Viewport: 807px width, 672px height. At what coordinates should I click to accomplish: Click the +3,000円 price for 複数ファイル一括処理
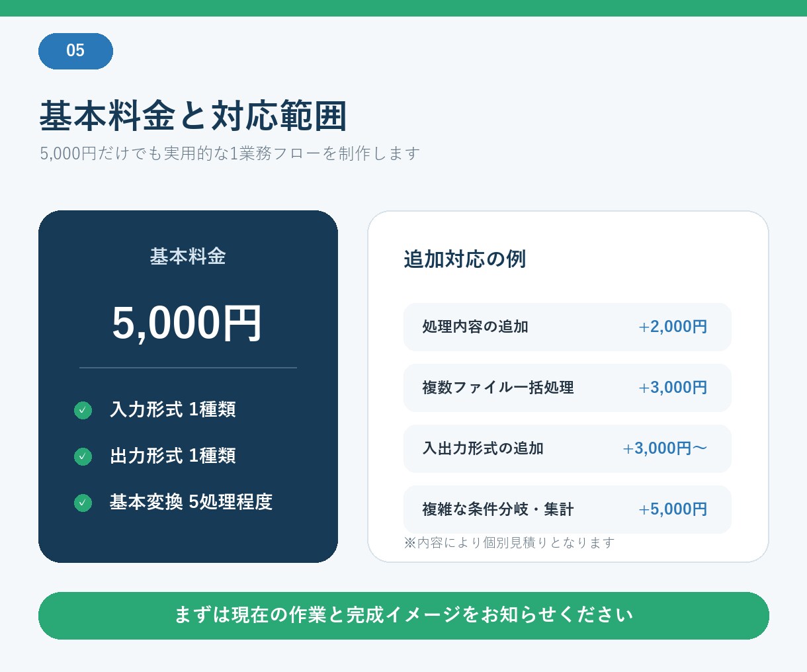click(x=673, y=388)
